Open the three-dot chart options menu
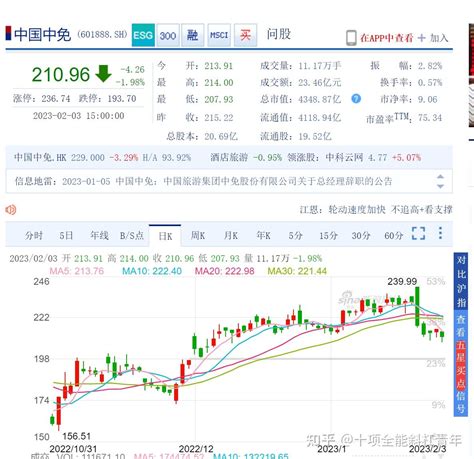 pyautogui.click(x=440, y=233)
